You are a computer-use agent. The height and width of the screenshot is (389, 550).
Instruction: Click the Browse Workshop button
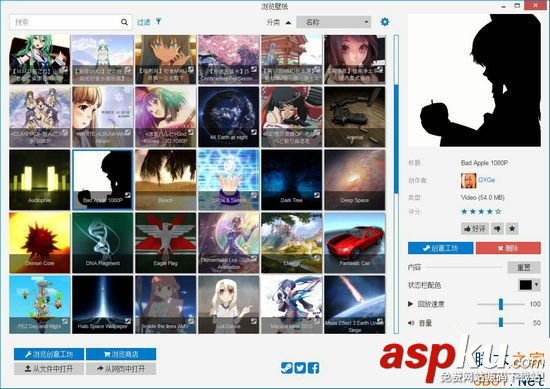49,354
